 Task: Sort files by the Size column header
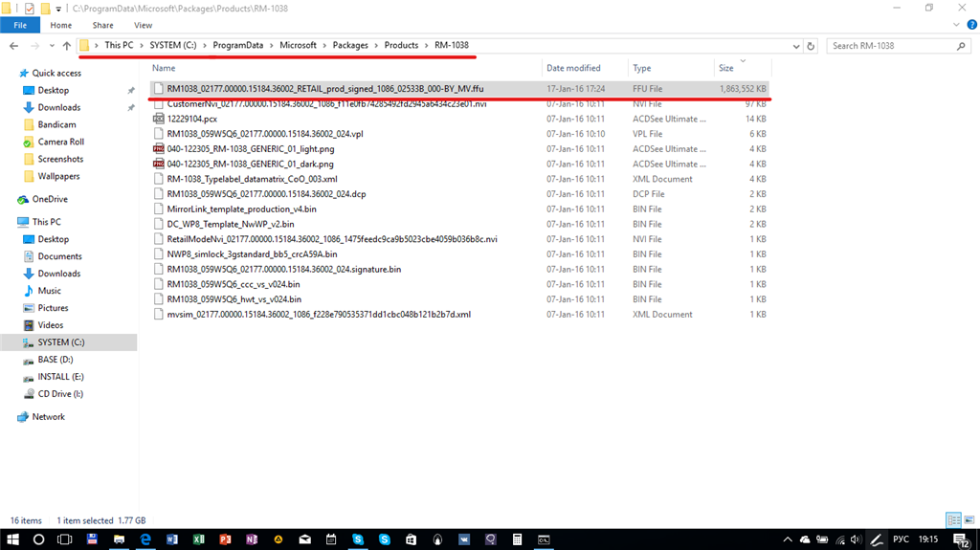point(726,68)
